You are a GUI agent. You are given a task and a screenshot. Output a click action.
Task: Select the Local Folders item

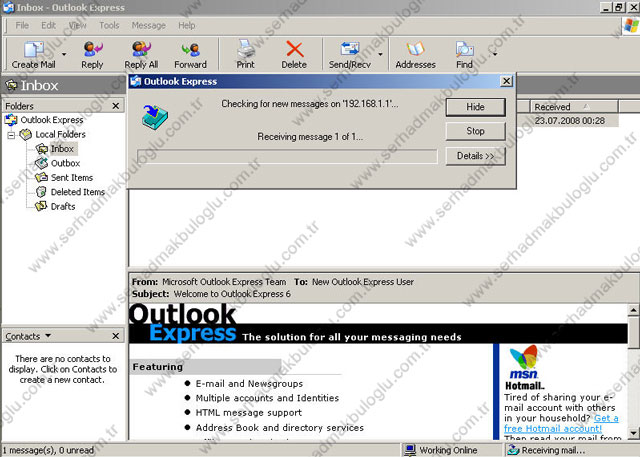coord(60,134)
